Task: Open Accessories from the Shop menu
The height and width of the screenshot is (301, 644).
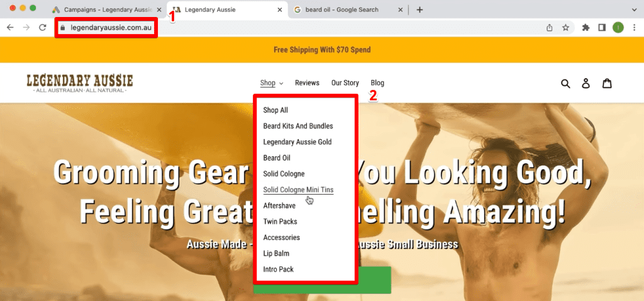Action: click(281, 237)
